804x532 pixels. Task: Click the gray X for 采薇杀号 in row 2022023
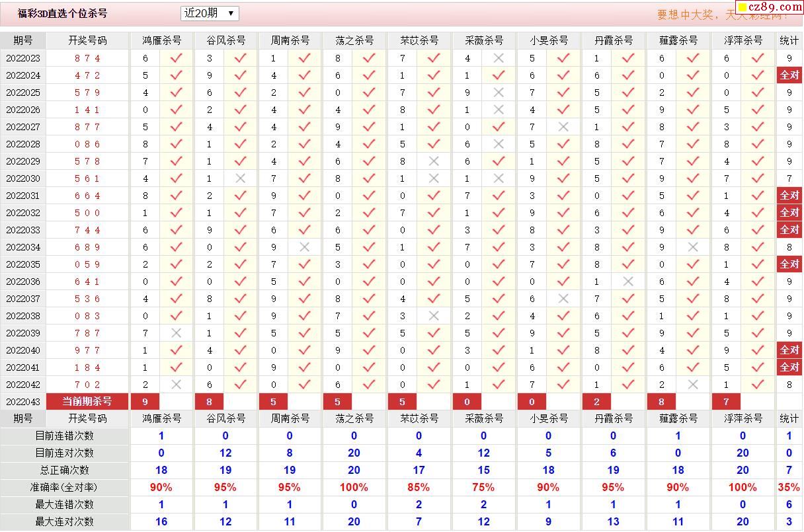pos(499,58)
